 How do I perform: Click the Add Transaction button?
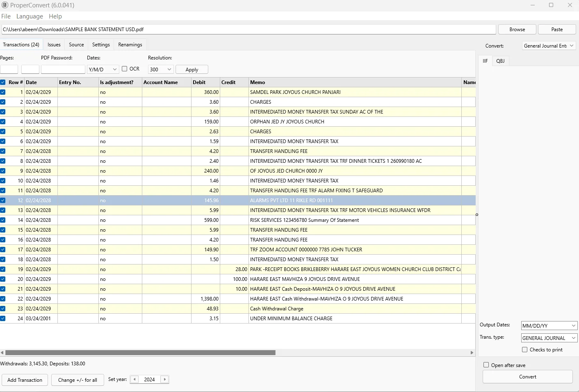(25, 380)
